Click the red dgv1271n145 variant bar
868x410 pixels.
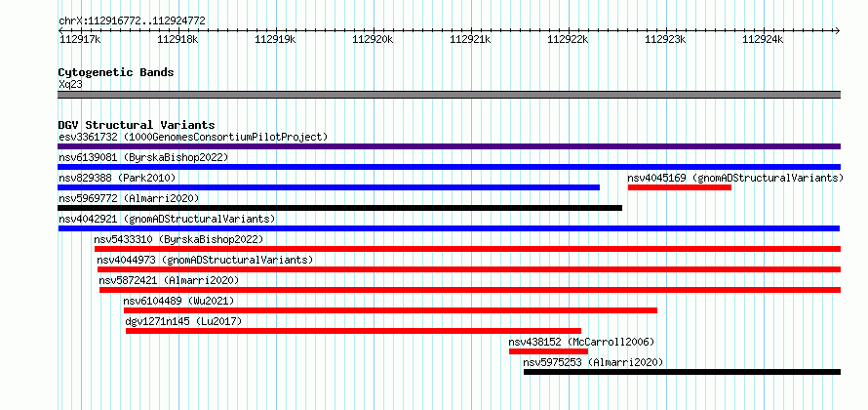click(x=353, y=331)
